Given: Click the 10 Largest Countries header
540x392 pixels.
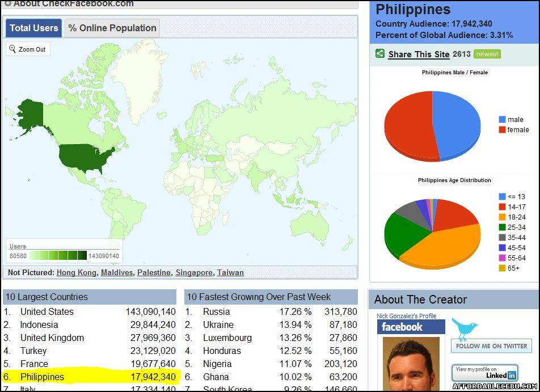Looking at the screenshot, I should click(x=90, y=297).
